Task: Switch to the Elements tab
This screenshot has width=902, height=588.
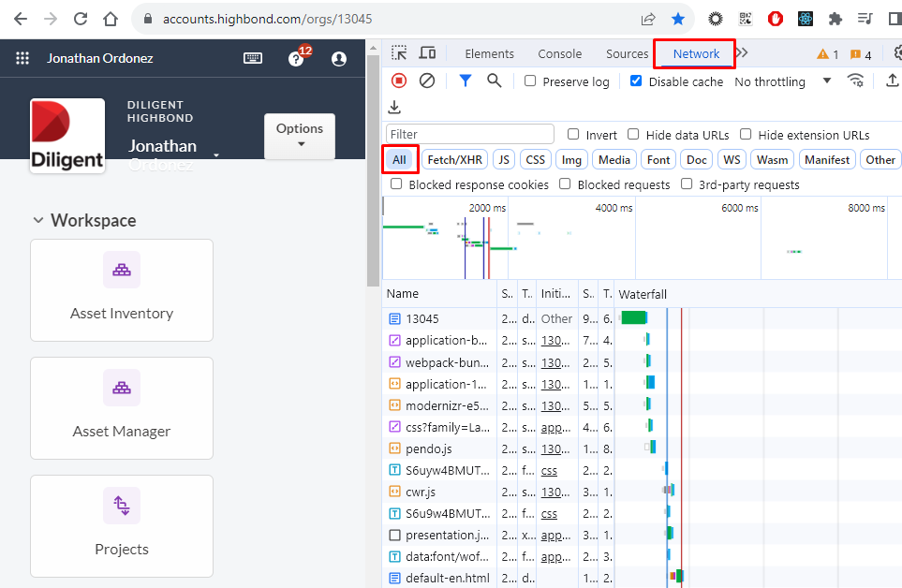Action: coord(490,53)
